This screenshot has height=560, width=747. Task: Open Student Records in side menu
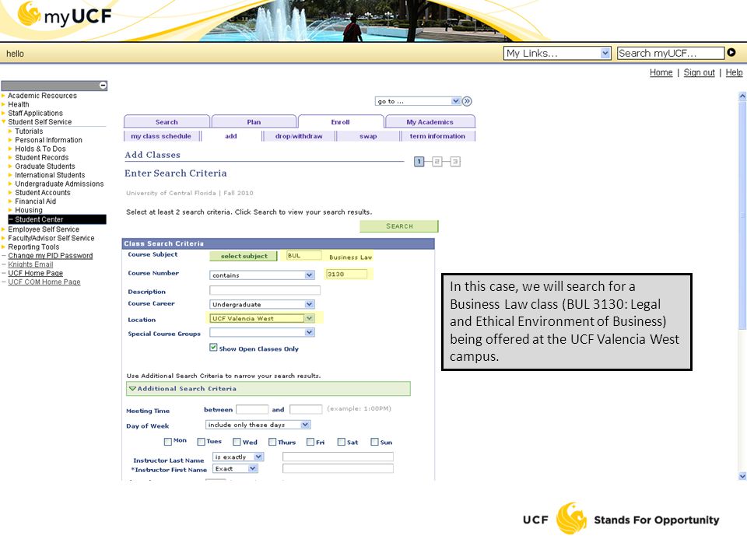click(41, 158)
